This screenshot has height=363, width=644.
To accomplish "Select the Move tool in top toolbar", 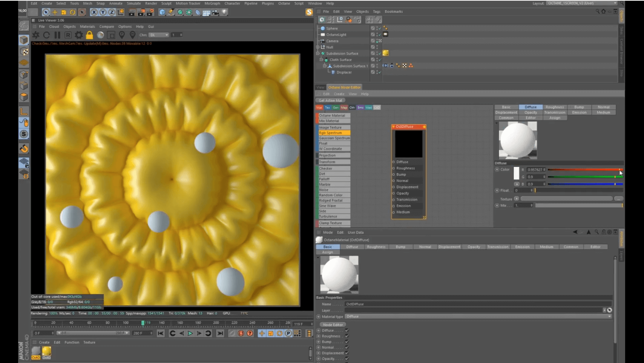I will (x=55, y=12).
